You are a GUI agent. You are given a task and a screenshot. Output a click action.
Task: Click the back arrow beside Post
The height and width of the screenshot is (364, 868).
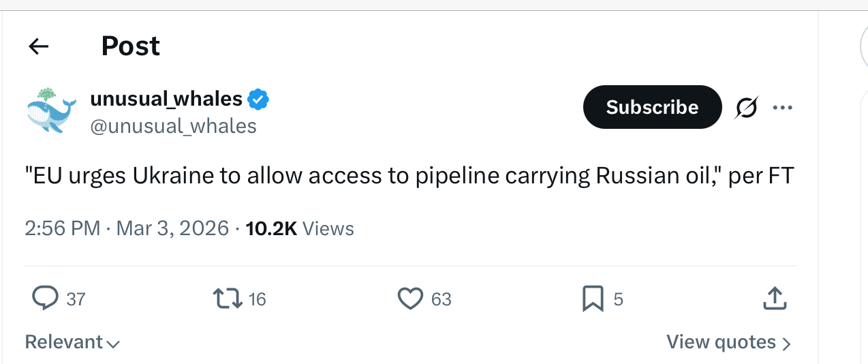click(x=39, y=46)
